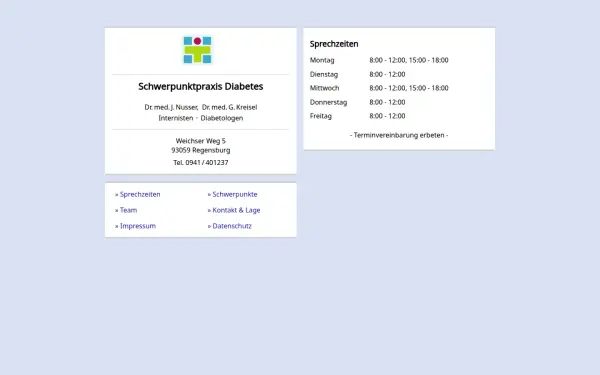Click the Freitag 8:00 - 12:00 hours
Image resolution: width=600 pixels, height=375 pixels.
click(x=387, y=116)
